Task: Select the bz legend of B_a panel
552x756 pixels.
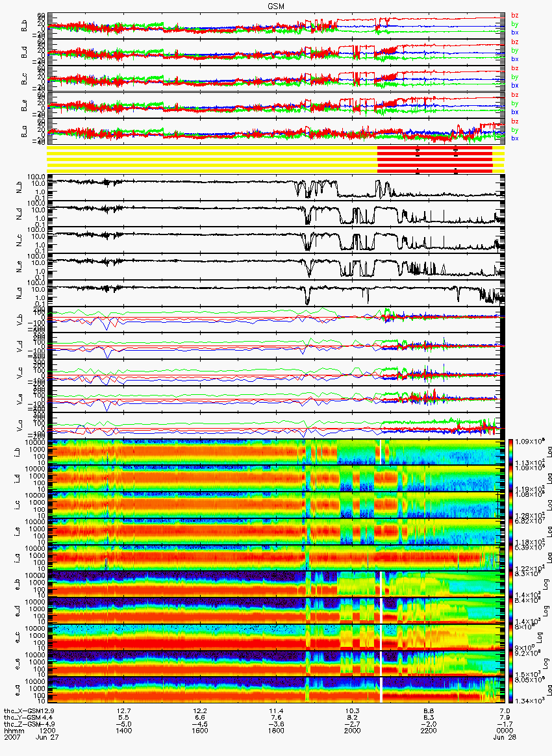Action: coord(515,121)
